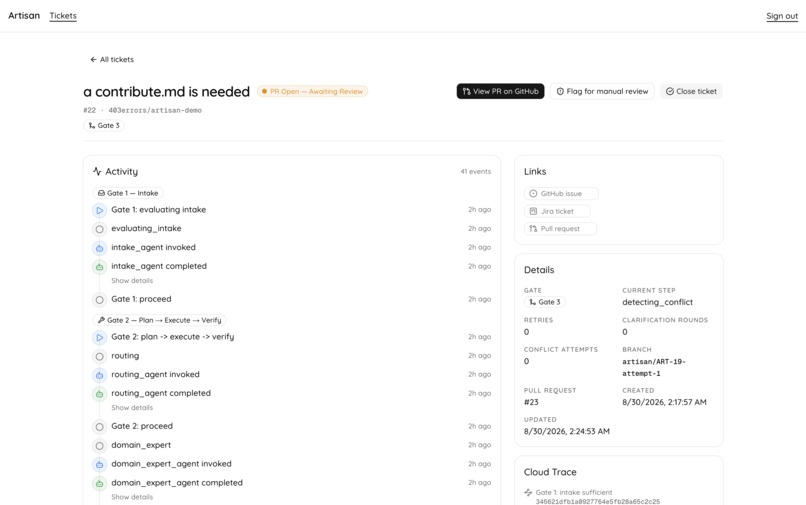
Task: Click play icon for Gate 2: plan -> execute -> verify
Action: coord(100,337)
